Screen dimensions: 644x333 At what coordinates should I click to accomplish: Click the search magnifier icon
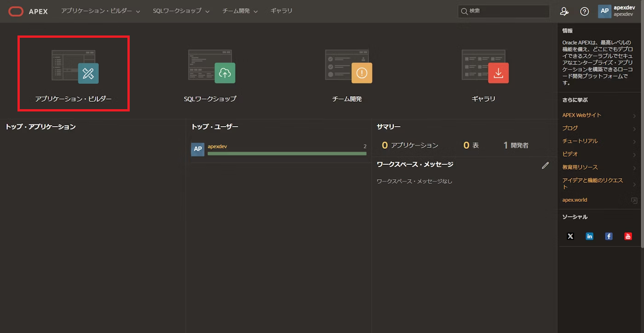point(465,11)
